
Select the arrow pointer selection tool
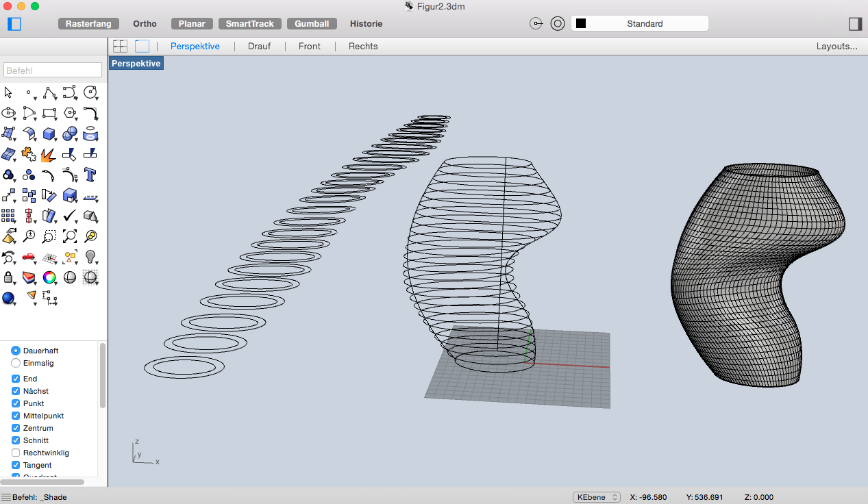8,92
